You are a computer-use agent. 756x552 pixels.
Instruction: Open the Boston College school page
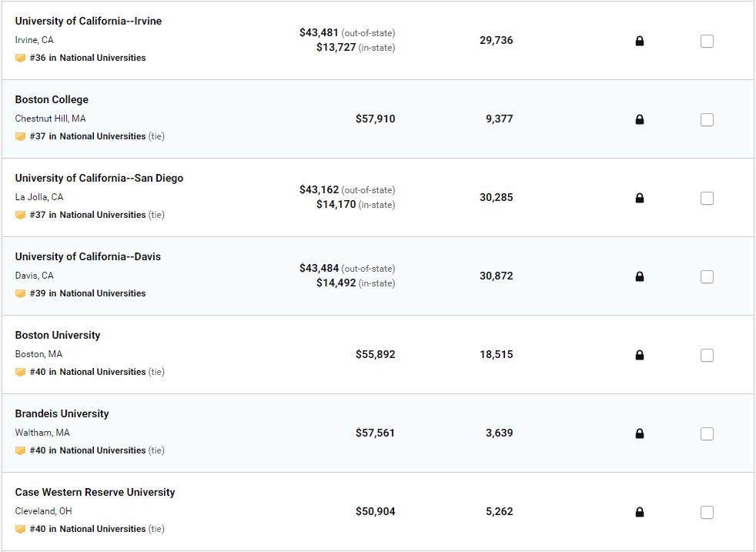pyautogui.click(x=52, y=99)
